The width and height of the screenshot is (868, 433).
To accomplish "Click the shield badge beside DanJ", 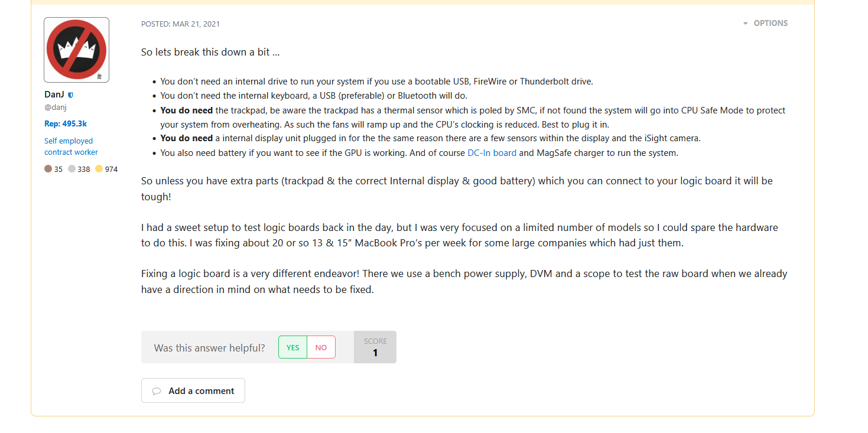I will [71, 95].
